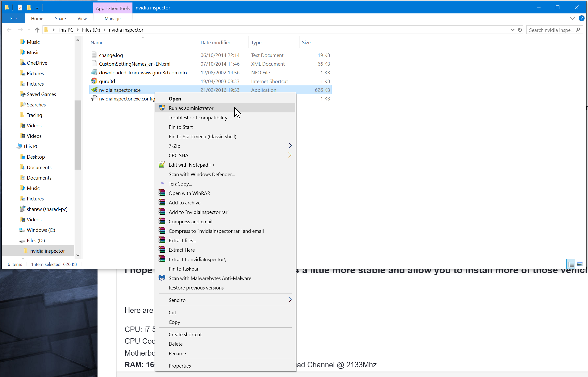Click the TeraCopy icon in menu

coord(162,184)
